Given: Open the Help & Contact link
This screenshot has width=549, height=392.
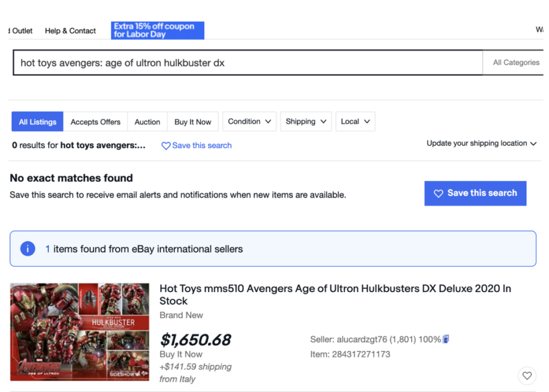Looking at the screenshot, I should [70, 31].
